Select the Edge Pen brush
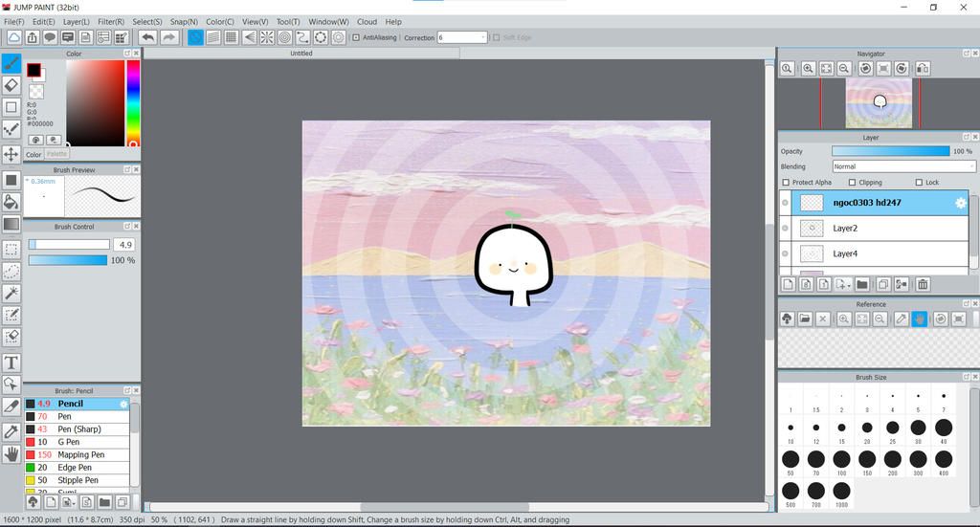Viewport: 980px width, 527px height. tap(77, 468)
